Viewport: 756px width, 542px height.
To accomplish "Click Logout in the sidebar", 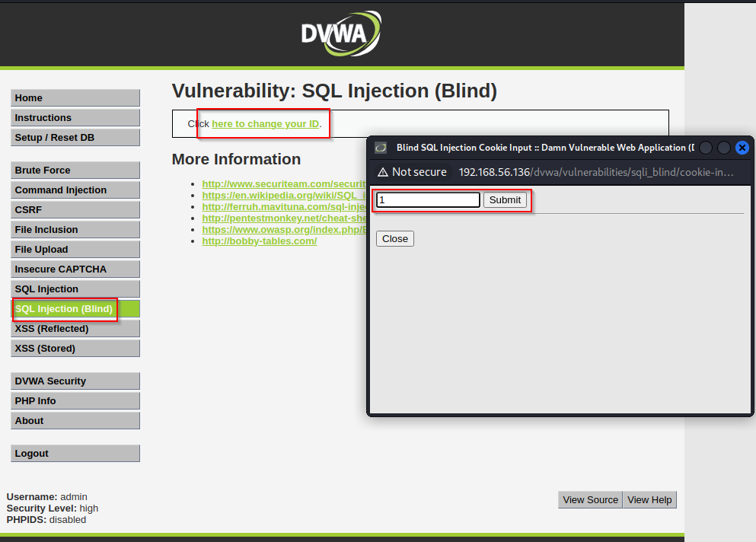I will (75, 453).
